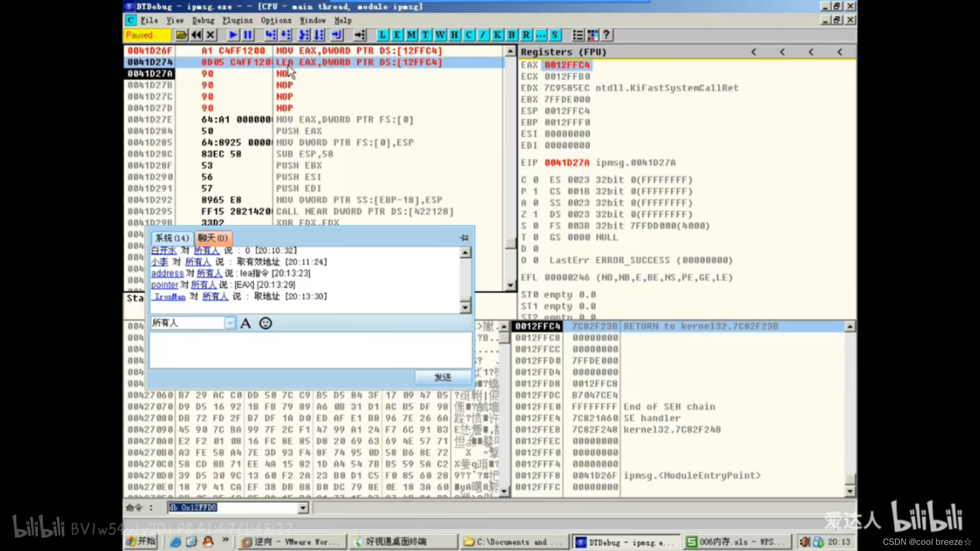
Task: Open emoji picker smiley icon
Action: click(265, 323)
